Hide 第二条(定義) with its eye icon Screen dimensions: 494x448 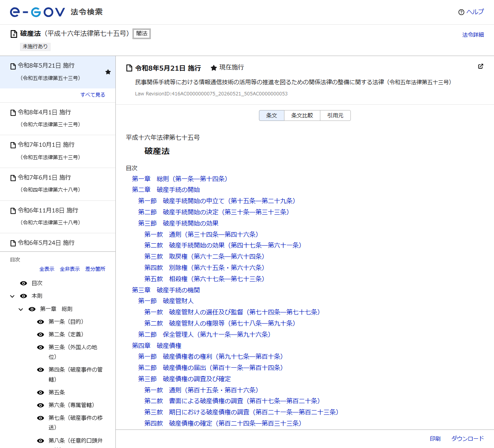[x=41, y=334]
